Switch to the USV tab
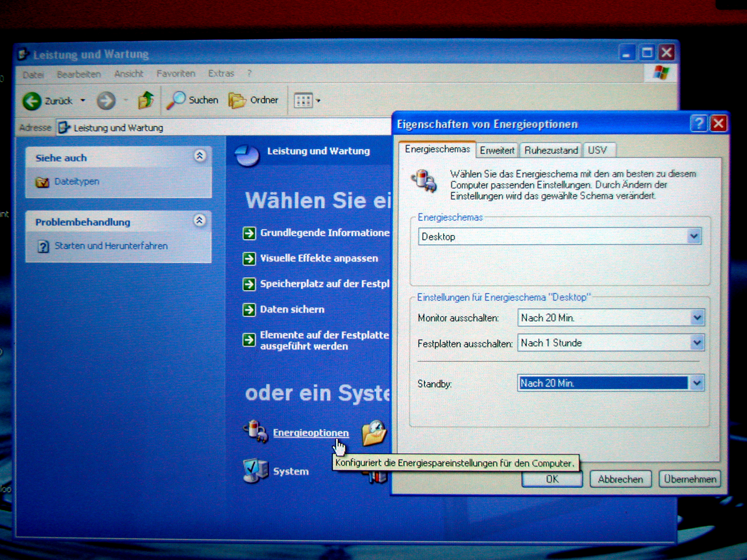Viewport: 747px width, 560px height. coord(598,150)
